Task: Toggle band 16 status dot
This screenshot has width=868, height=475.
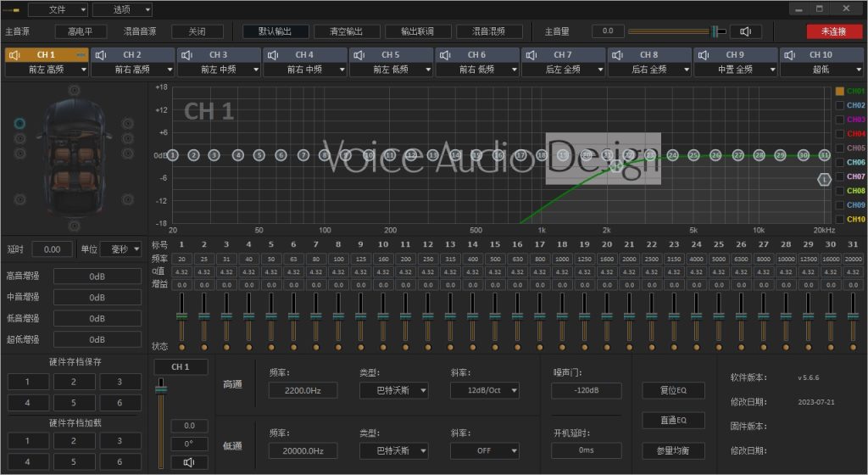Action: (x=517, y=348)
